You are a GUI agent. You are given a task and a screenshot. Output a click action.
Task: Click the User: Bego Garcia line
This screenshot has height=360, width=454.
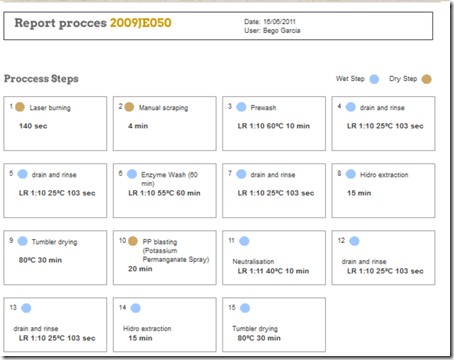[x=272, y=31]
